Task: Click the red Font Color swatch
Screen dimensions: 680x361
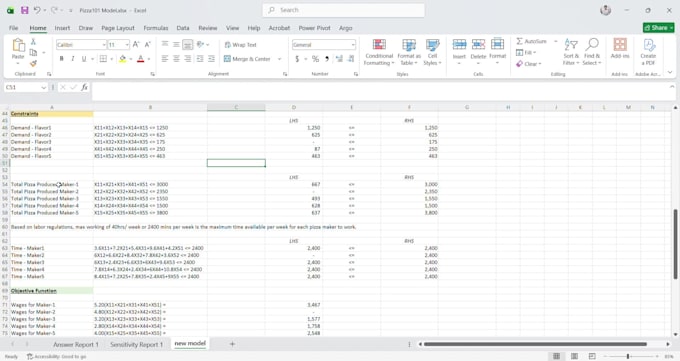Action: pos(141,59)
